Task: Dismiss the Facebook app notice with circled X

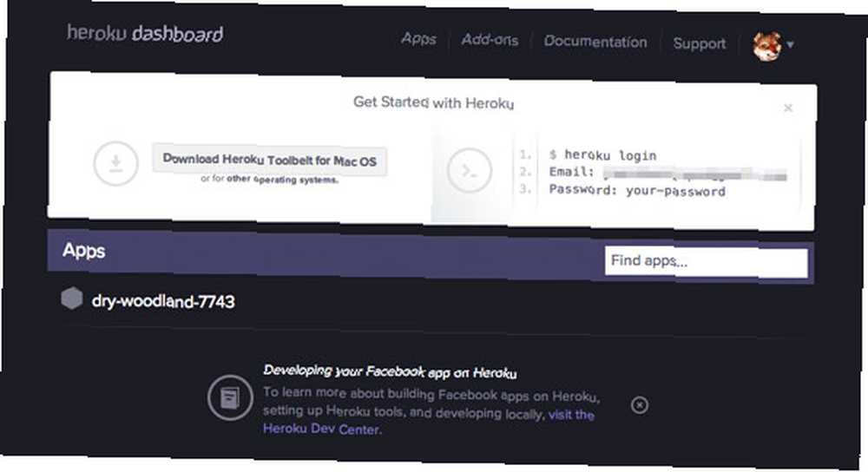Action: 640,405
